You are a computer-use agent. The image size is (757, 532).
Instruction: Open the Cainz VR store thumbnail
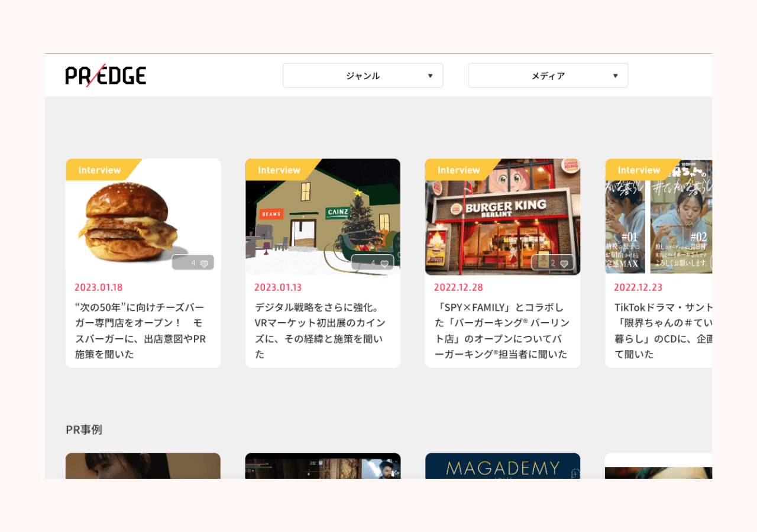pyautogui.click(x=323, y=217)
